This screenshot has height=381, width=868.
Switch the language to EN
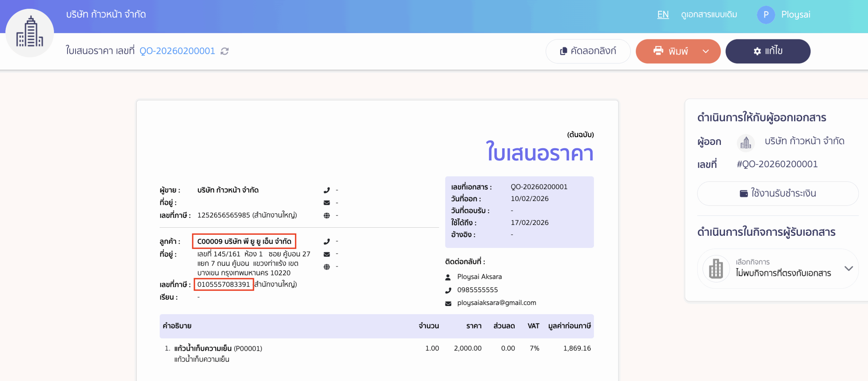[x=663, y=15]
